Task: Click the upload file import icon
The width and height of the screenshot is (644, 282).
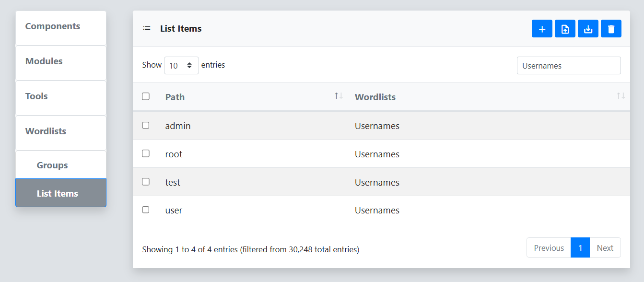Action: pos(565,29)
